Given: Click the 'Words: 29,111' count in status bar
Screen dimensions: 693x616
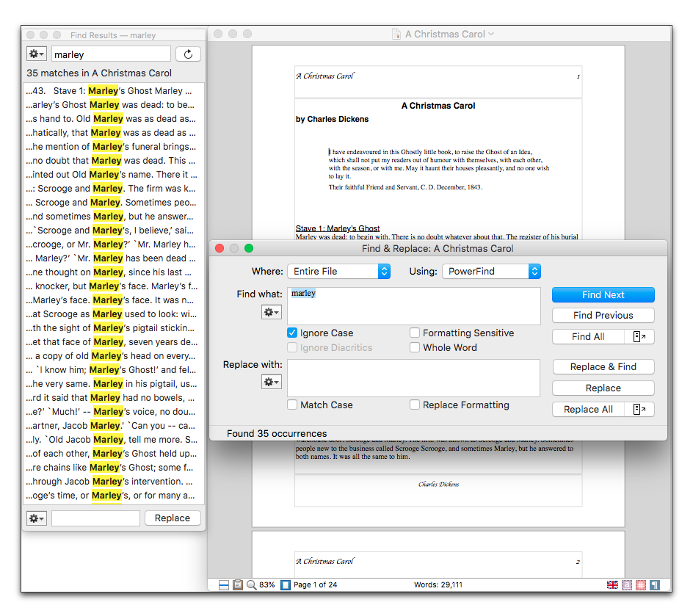Looking at the screenshot, I should pos(438,585).
